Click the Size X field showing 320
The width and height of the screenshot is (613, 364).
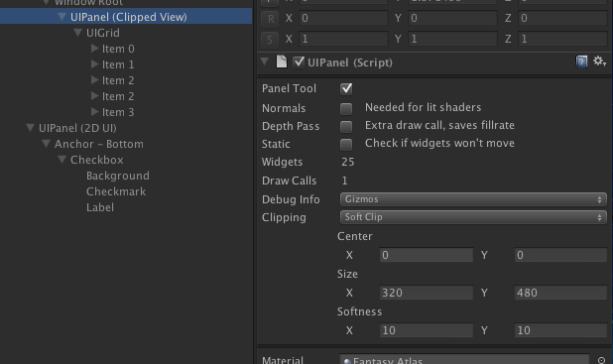[x=427, y=293]
